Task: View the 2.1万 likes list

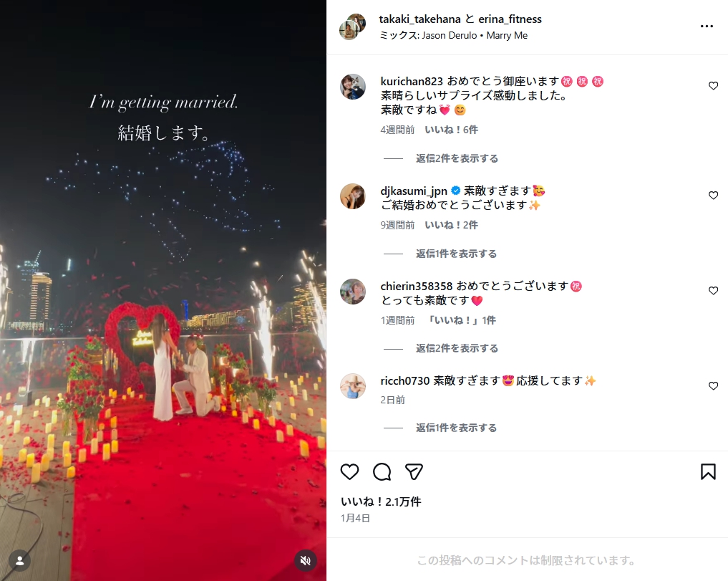Action: pos(381,501)
